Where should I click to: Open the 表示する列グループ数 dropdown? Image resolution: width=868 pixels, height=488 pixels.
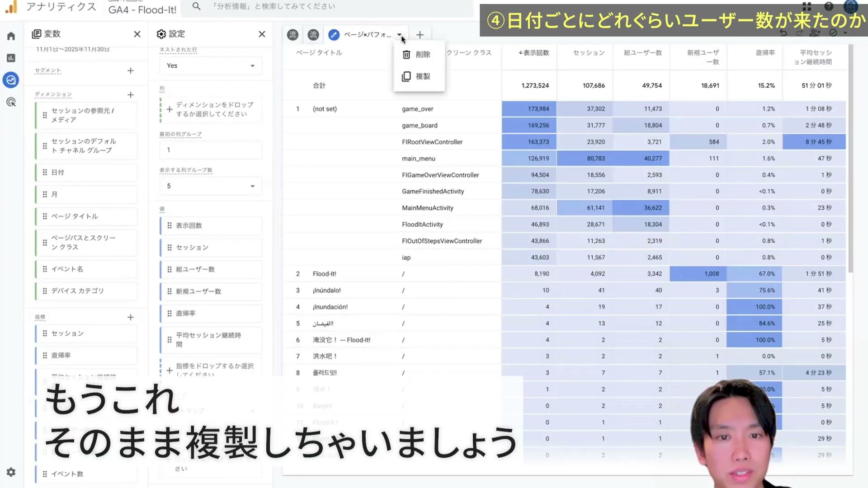[211, 186]
